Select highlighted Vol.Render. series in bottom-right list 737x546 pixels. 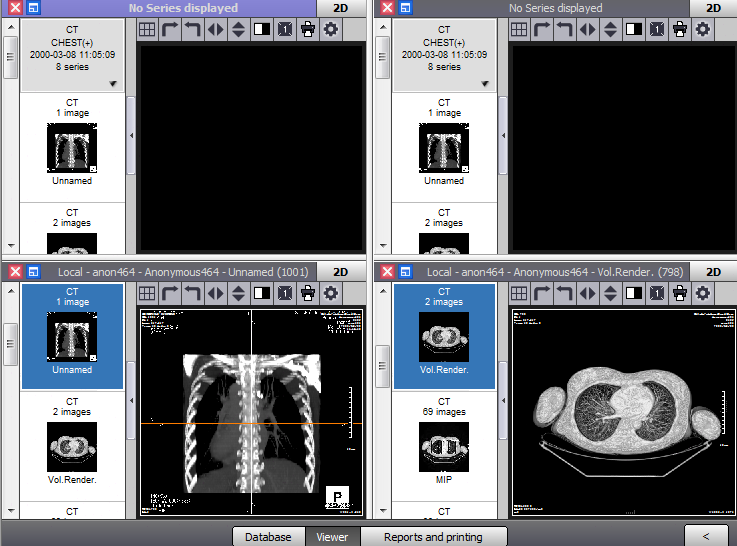444,336
